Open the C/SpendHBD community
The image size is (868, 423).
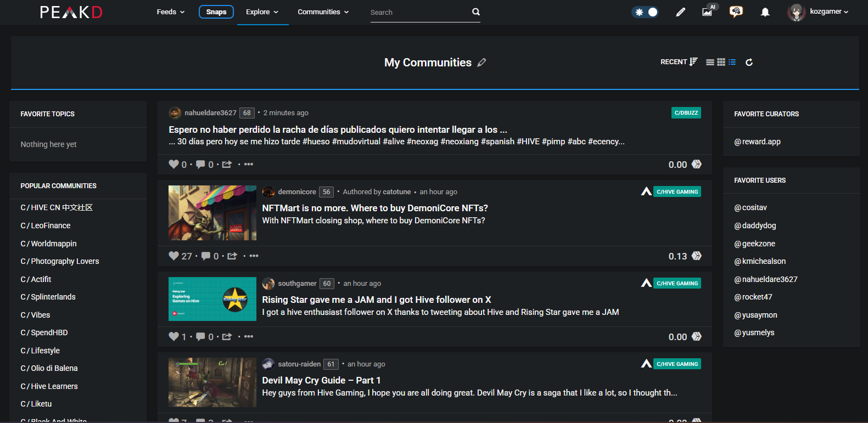tap(44, 332)
